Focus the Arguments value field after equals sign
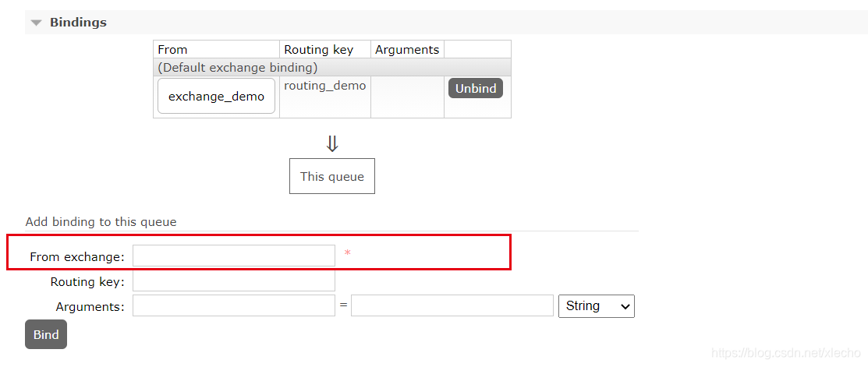This screenshot has height=367, width=868. [452, 306]
